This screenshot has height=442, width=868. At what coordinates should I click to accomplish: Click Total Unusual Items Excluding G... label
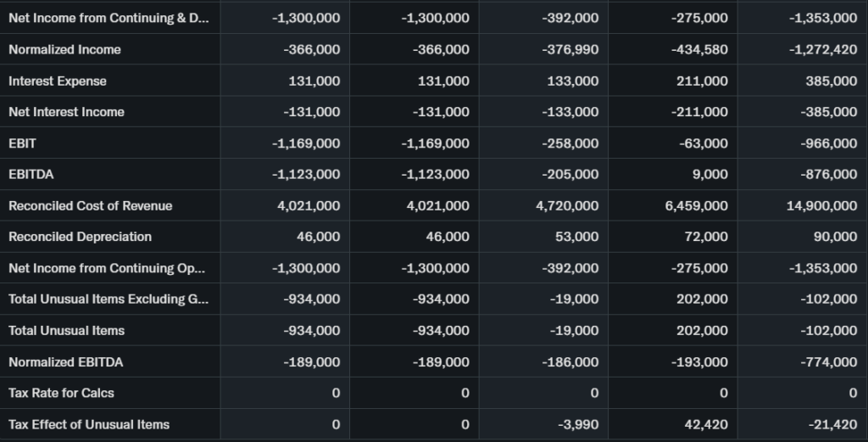pos(107,299)
